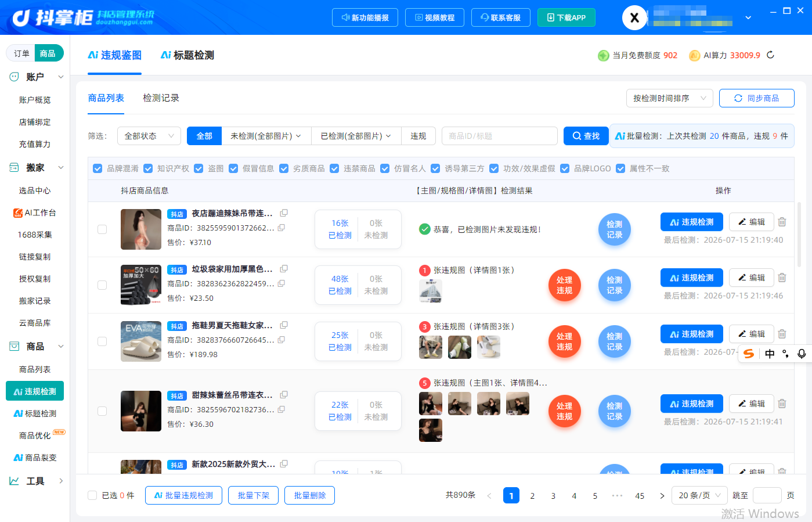Select the 夜店蹦迪辣妹吊带 product row checkbox
Viewport: 812px width, 522px height.
pos(102,229)
